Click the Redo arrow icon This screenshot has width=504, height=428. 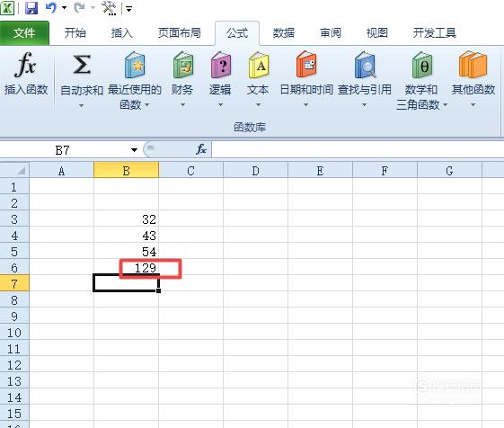click(79, 7)
